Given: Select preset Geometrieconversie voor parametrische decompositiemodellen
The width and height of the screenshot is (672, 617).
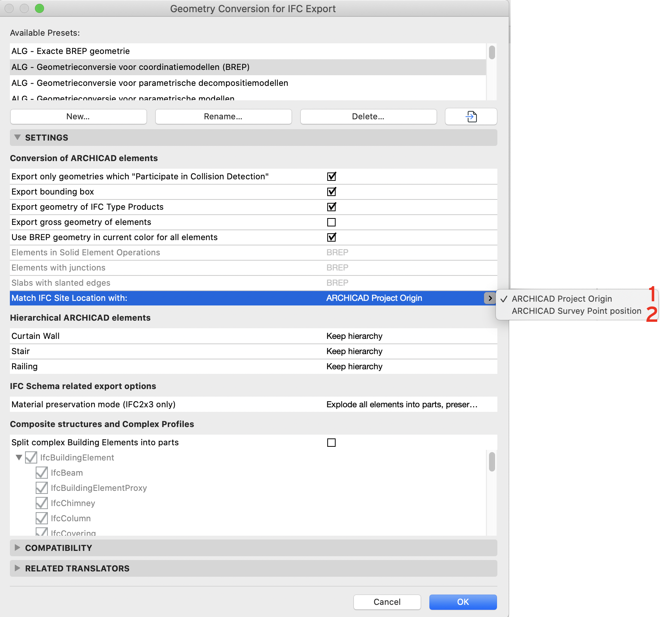Looking at the screenshot, I should (x=248, y=83).
